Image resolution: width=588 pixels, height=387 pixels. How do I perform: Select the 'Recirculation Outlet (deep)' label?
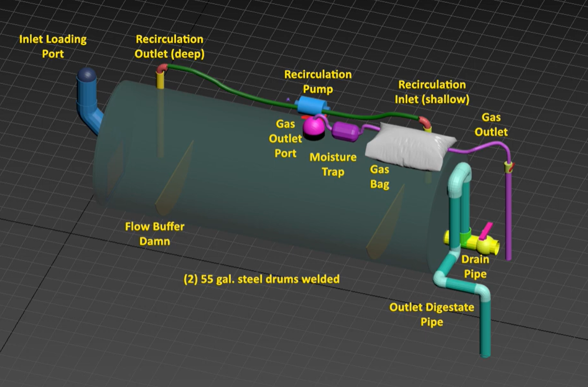pos(170,46)
